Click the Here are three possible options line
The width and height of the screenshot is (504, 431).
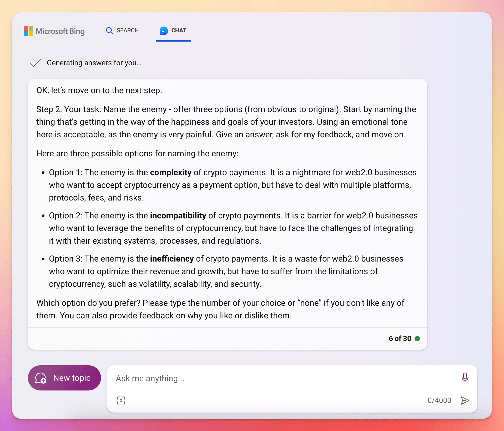coord(137,153)
